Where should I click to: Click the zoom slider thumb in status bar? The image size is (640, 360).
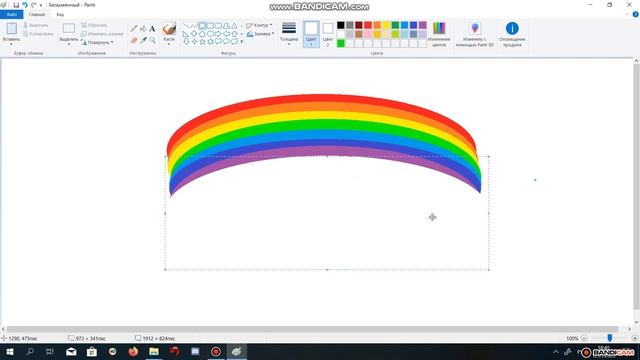click(610, 338)
